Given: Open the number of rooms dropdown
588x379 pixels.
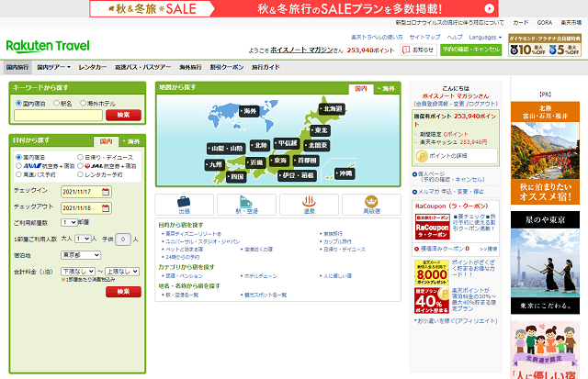Looking at the screenshot, I should [69, 222].
